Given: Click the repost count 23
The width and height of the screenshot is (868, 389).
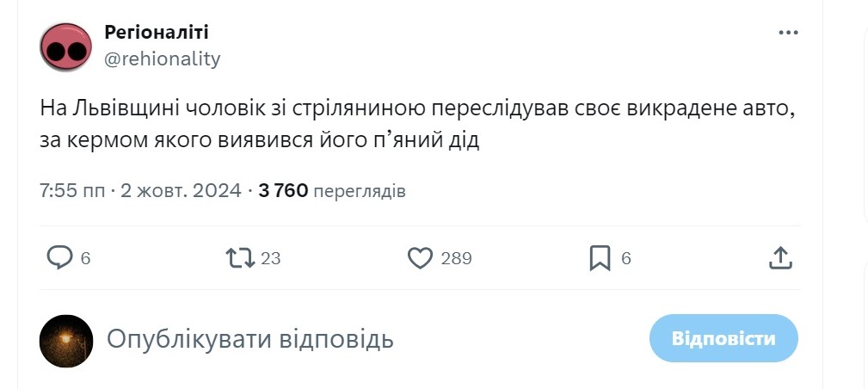Looking at the screenshot, I should [x=270, y=258].
